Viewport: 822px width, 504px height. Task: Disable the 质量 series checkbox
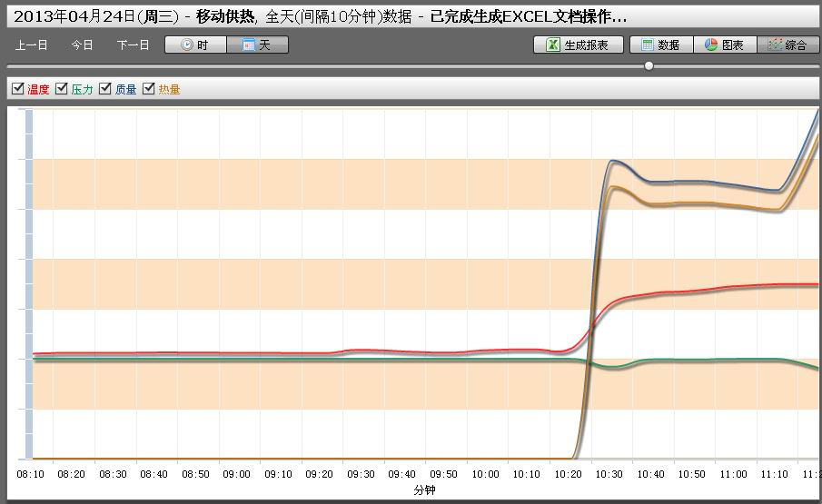[x=105, y=89]
